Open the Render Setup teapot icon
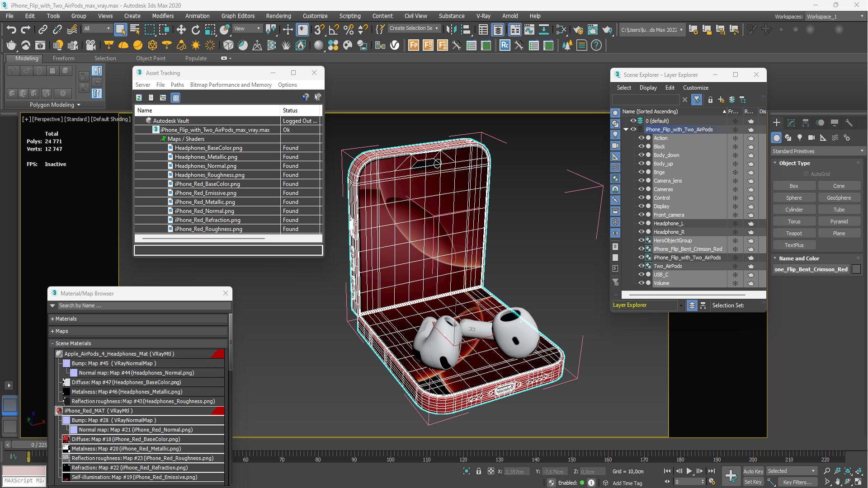 [578, 30]
